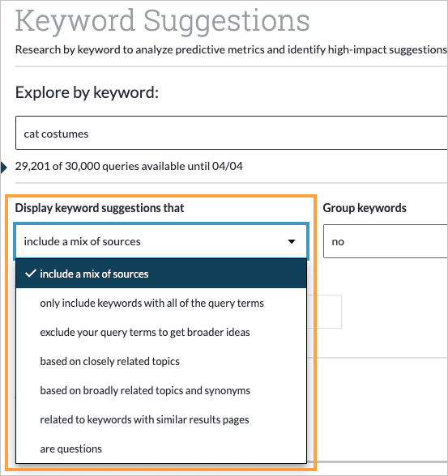Select the 'are questions' option

(x=161, y=448)
